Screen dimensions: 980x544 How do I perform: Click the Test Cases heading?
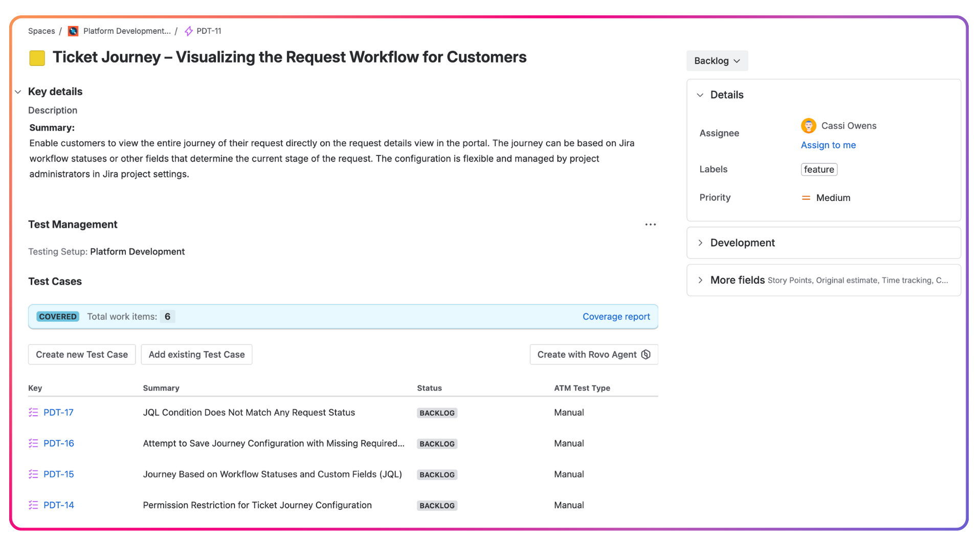point(55,282)
